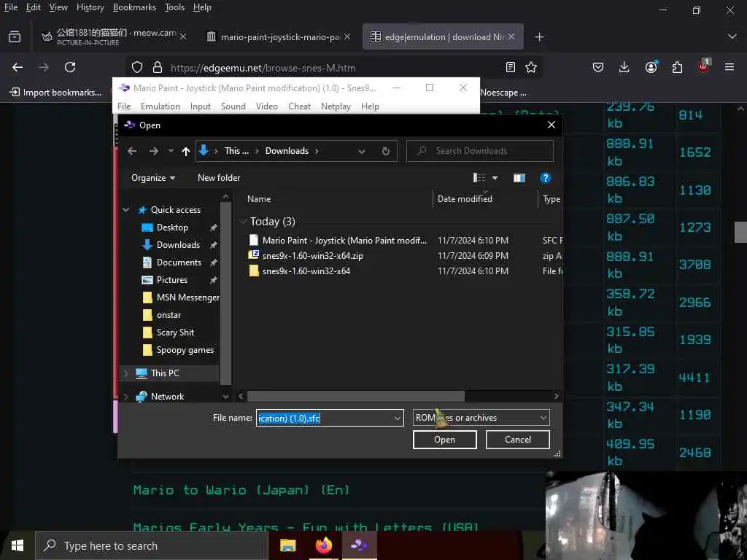The image size is (747, 560).
Task: Toggle Reader View icon in address bar
Action: tap(510, 68)
